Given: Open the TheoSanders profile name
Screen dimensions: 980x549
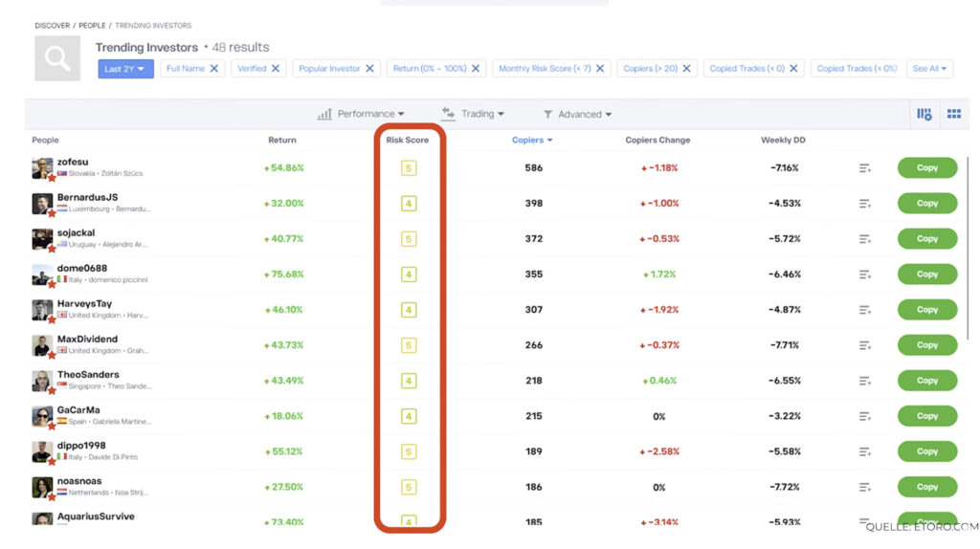Looking at the screenshot, I should (88, 375).
